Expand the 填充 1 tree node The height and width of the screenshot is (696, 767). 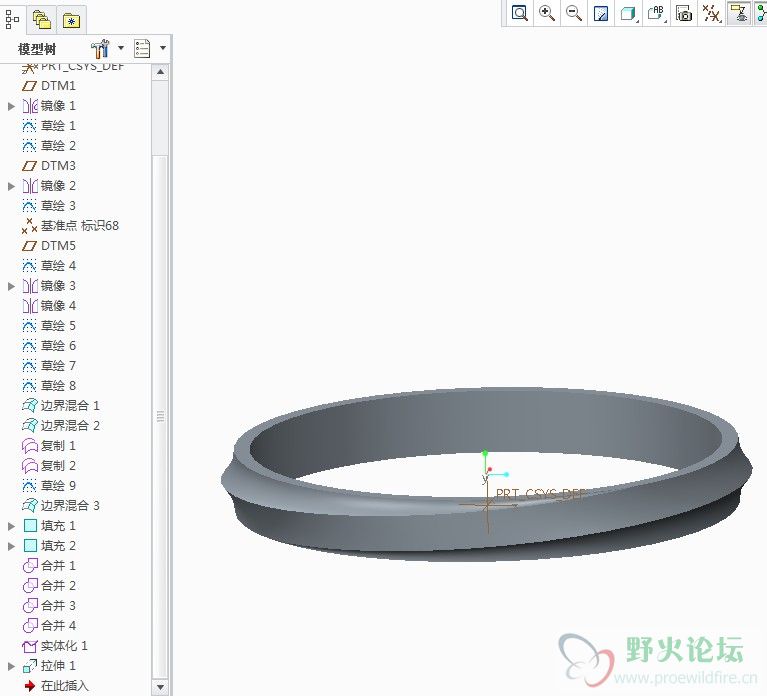[11, 526]
